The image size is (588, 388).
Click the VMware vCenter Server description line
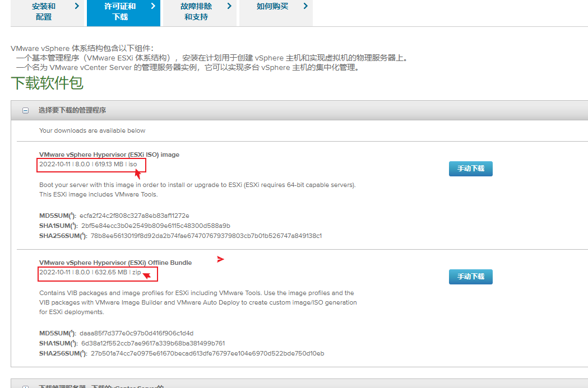coord(188,67)
